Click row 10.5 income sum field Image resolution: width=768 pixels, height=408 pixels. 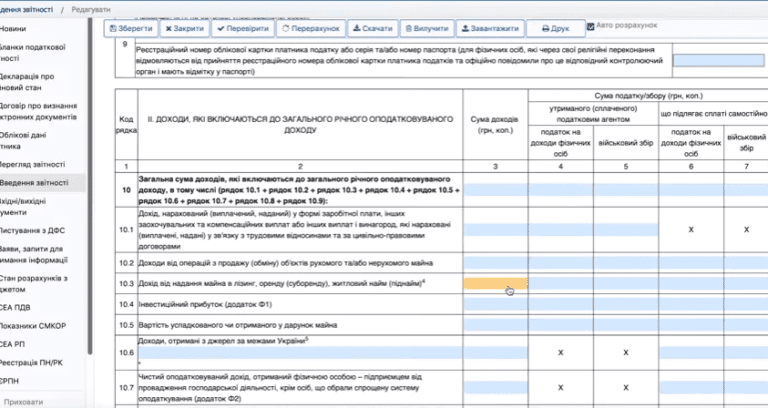(495, 325)
